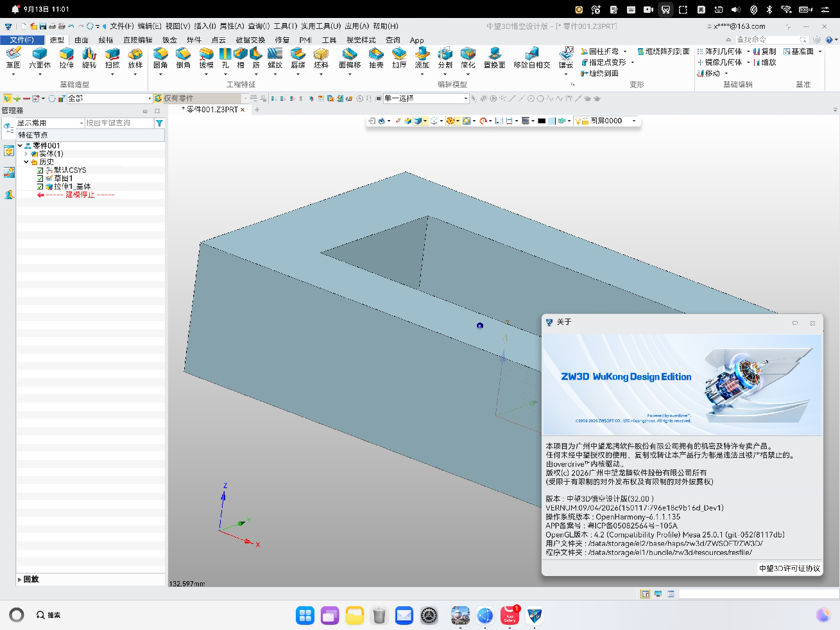
Task: Collapse the 零件001 root node
Action: click(20, 146)
